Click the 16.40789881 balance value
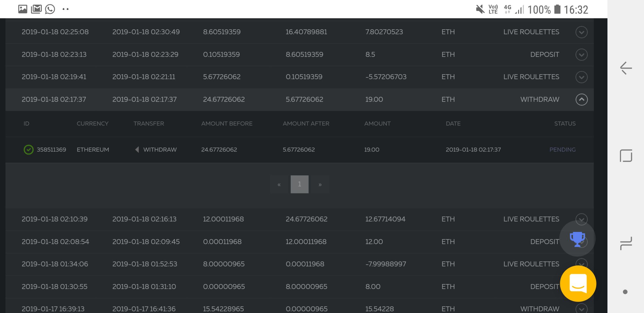Screen dimensions: 644x313 306,32
